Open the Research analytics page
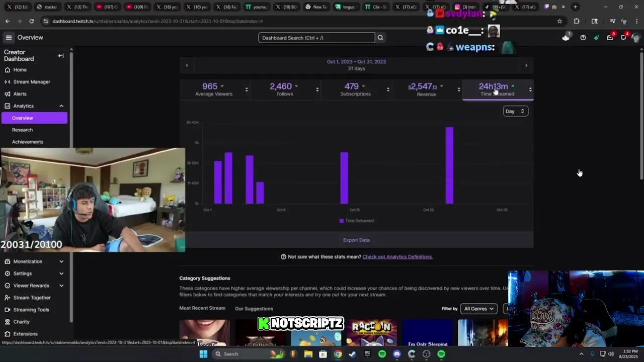644x362 pixels. pyautogui.click(x=22, y=130)
